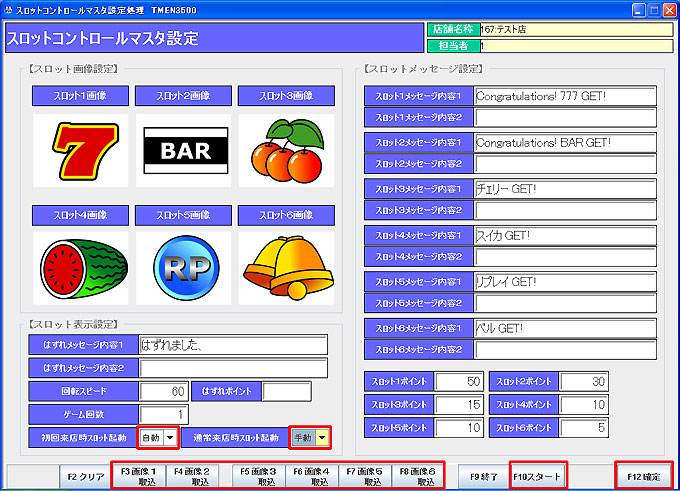Maximize the TMEN3500 window
The width and height of the screenshot is (680, 491).
[654, 10]
